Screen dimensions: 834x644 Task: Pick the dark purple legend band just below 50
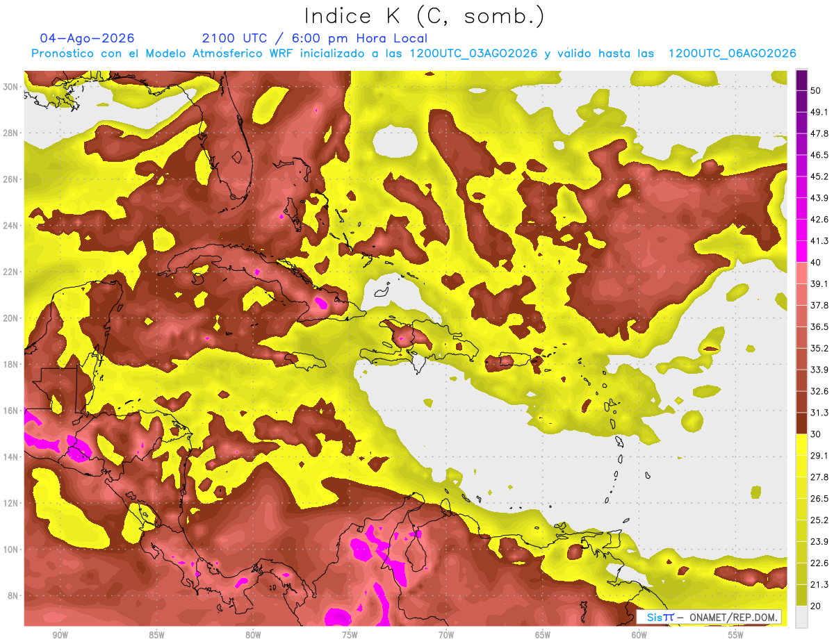point(801,101)
